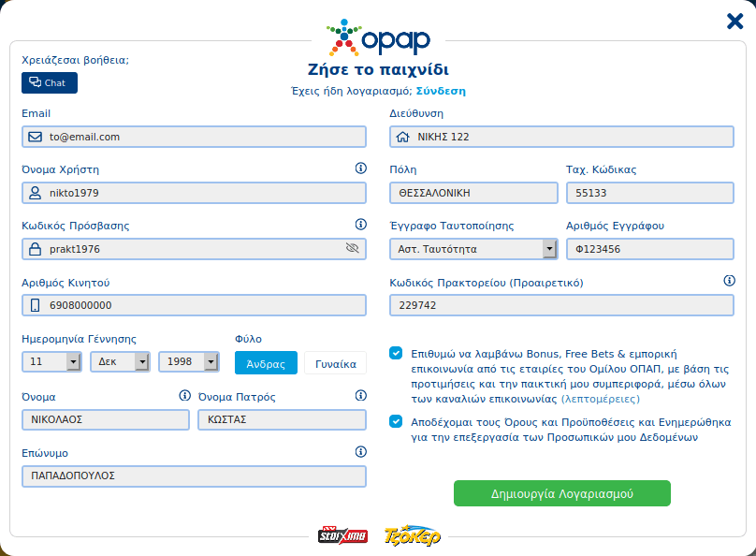Viewport: 756px width, 556px height.
Task: Click the user icon in username field
Action: pos(36,193)
